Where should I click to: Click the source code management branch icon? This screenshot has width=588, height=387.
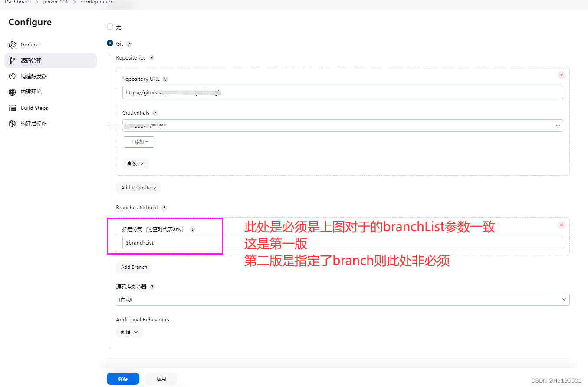coord(12,60)
